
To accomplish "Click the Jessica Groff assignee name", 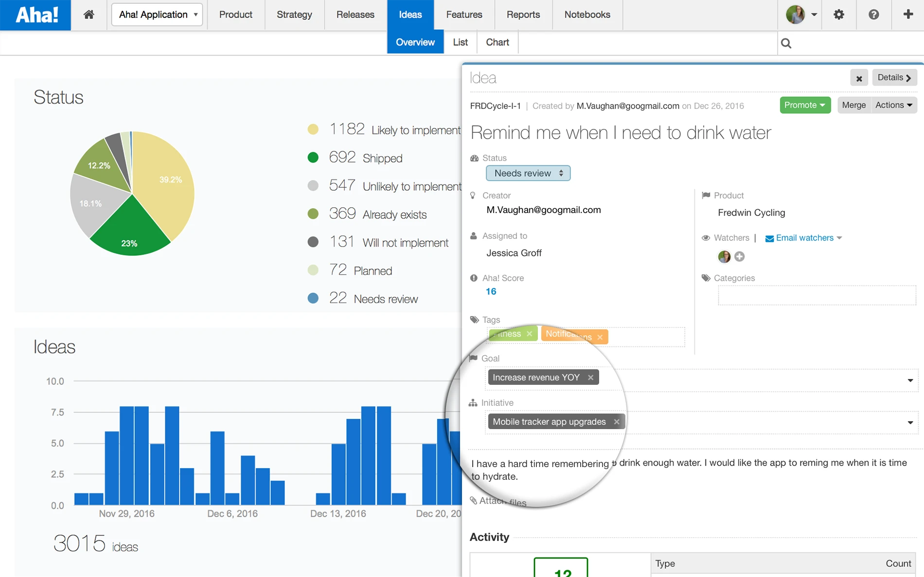I will tap(514, 253).
